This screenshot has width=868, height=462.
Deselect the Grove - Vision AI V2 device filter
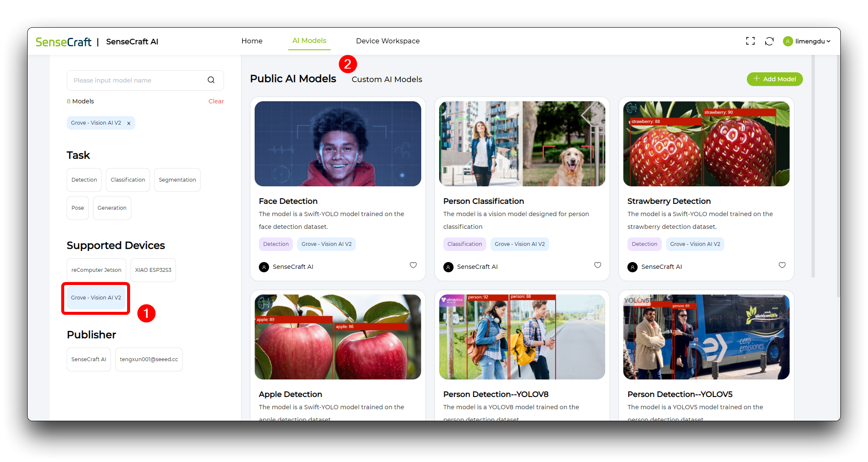pos(96,298)
